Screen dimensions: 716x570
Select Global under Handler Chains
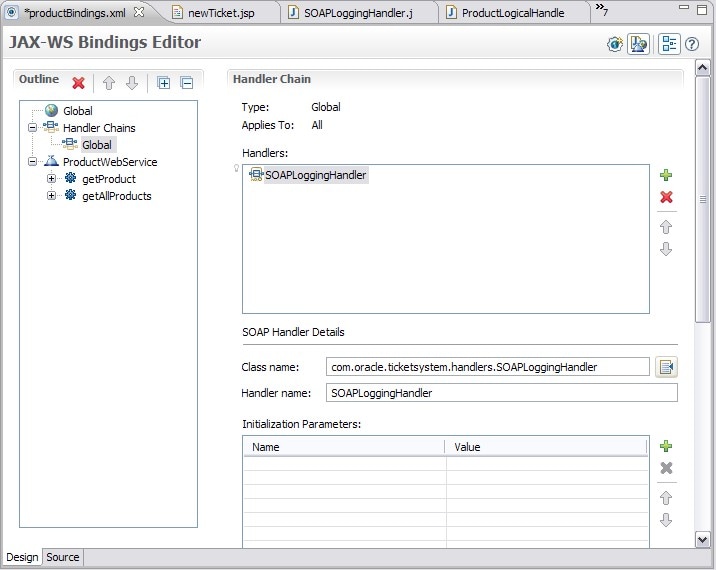(97, 145)
